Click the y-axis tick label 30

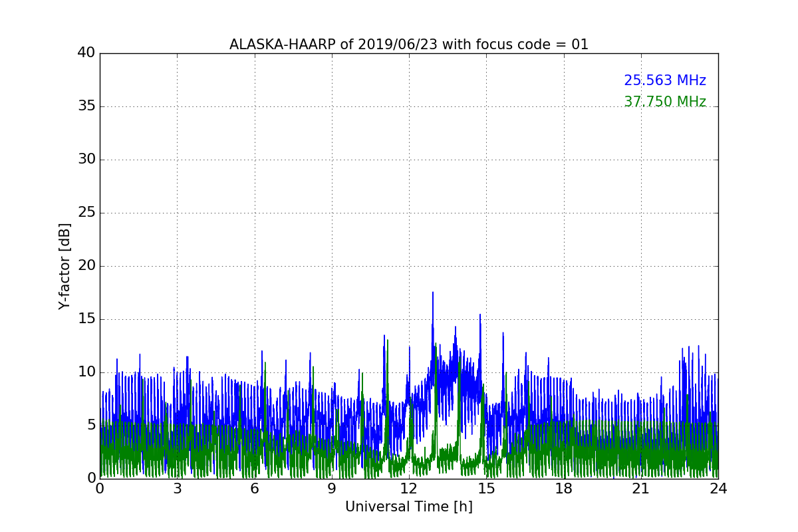tap(86, 160)
